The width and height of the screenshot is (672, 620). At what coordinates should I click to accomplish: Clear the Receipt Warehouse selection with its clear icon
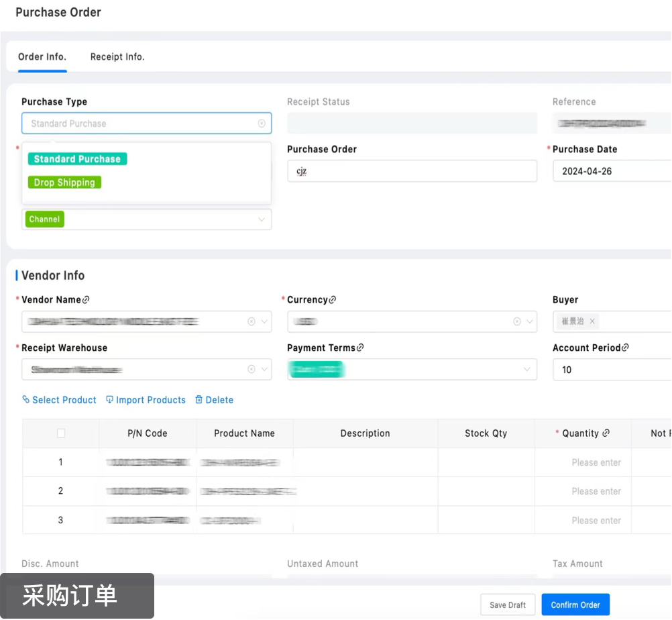click(x=251, y=369)
